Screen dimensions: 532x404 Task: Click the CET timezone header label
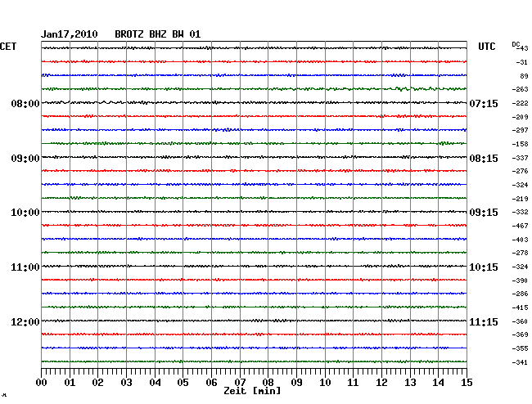pos(8,47)
